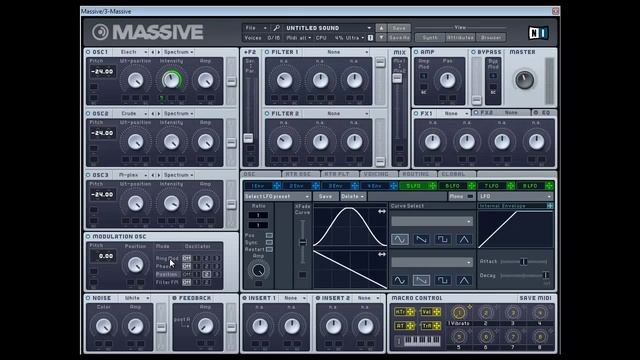Viewport: 640px width, 360px height.
Task: Click the 7 LFO green modulation handle
Action: point(510,186)
